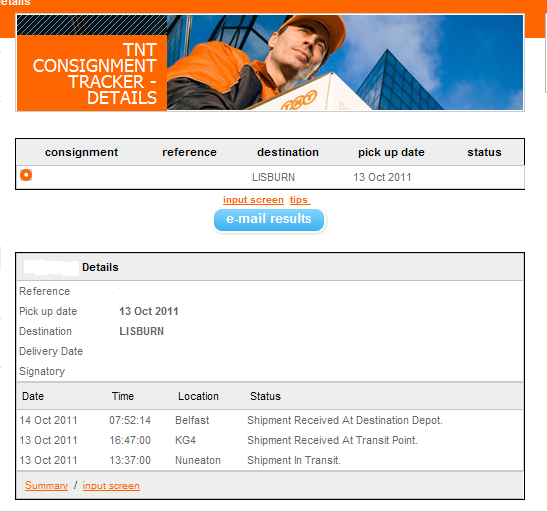Click the 'Shipment In Transit.' status
547x512 pixels.
click(294, 460)
